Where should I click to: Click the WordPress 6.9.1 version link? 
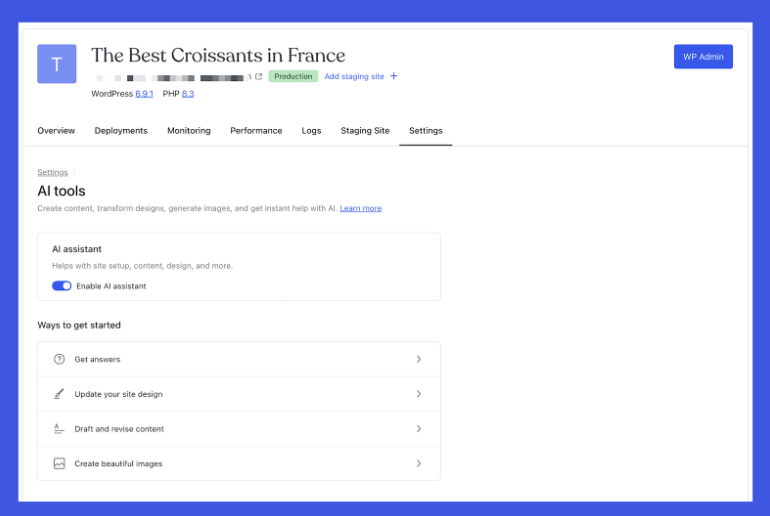[144, 94]
